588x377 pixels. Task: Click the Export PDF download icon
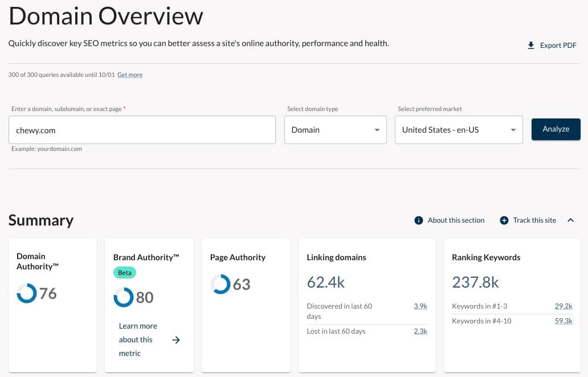(531, 45)
